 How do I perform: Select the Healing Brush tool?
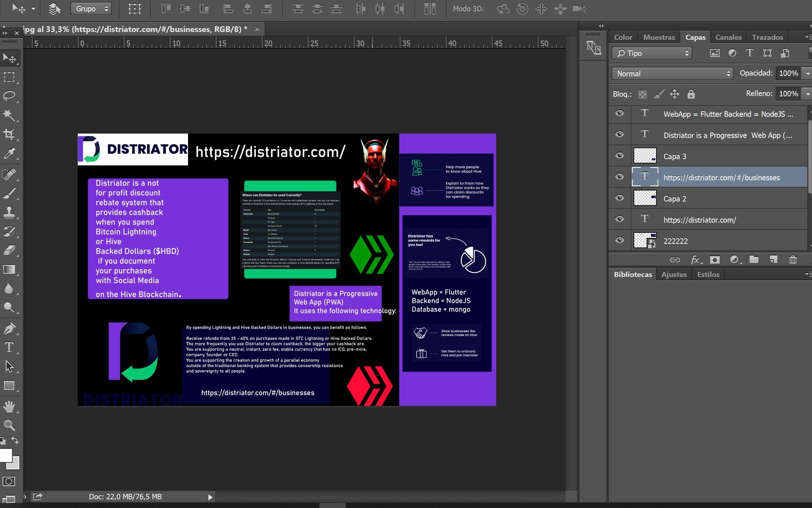coord(9,174)
